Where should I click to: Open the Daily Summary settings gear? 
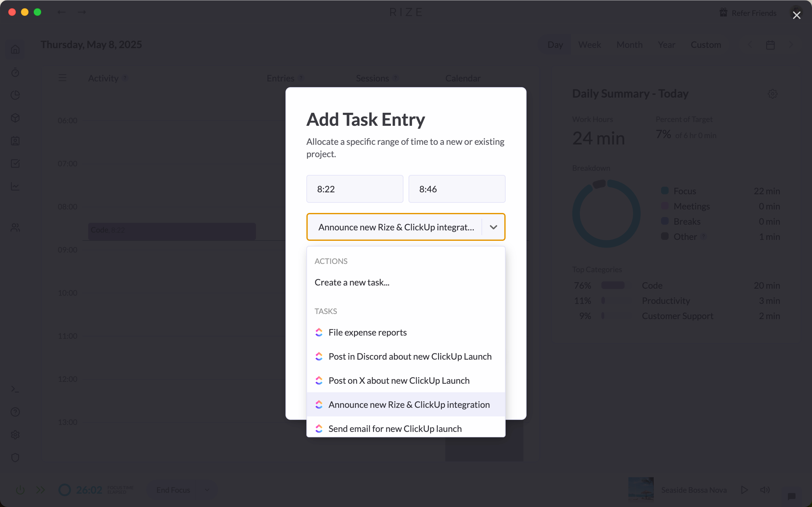(773, 93)
